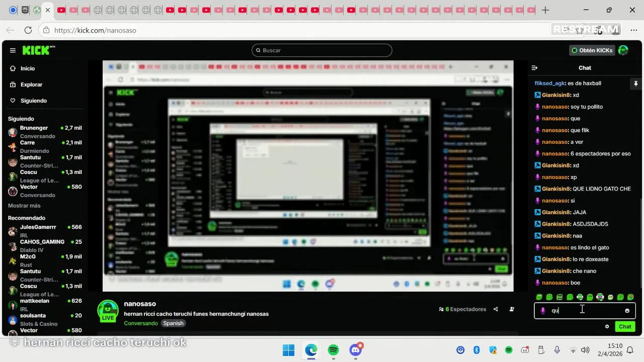Close the active Kick browser tab
644x362 pixels.
click(48, 10)
